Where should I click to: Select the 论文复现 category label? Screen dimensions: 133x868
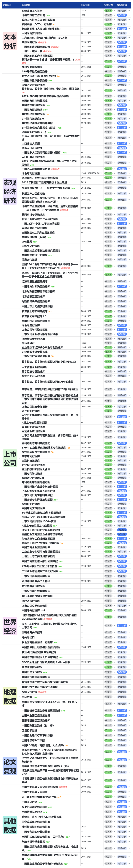(x=10, y=766)
